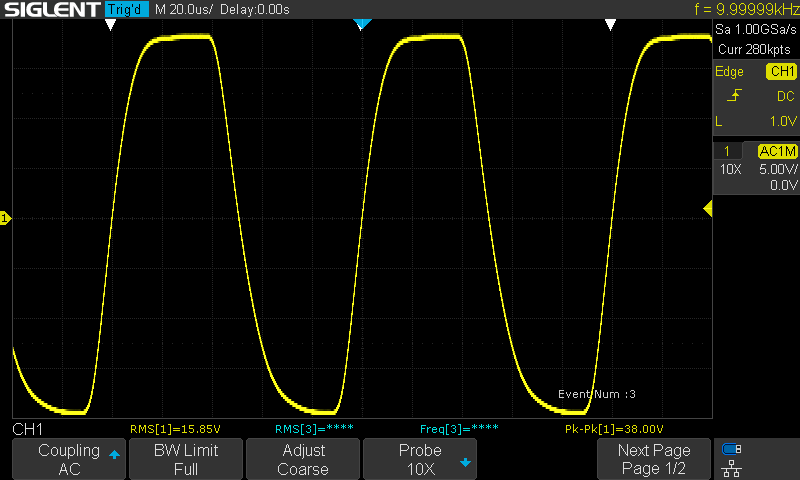This screenshot has width=800, height=480.
Task: Click the Freq[3]=**** measurement
Action: [459, 429]
